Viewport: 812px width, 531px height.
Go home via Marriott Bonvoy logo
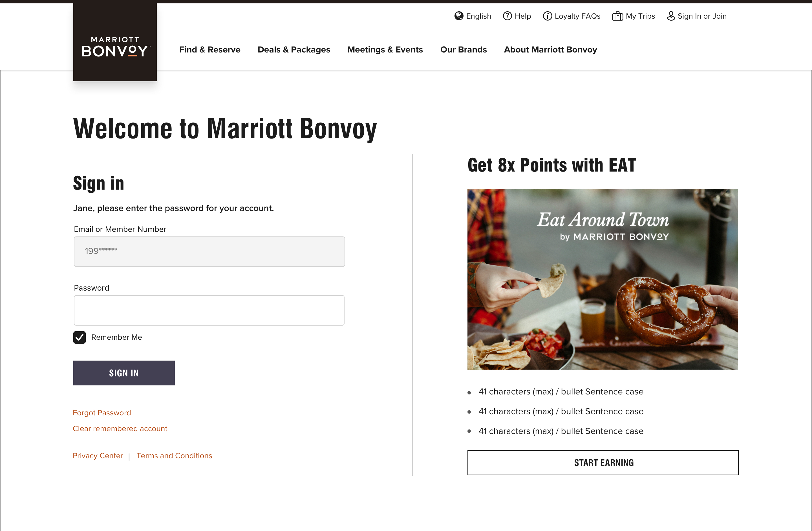(x=115, y=42)
